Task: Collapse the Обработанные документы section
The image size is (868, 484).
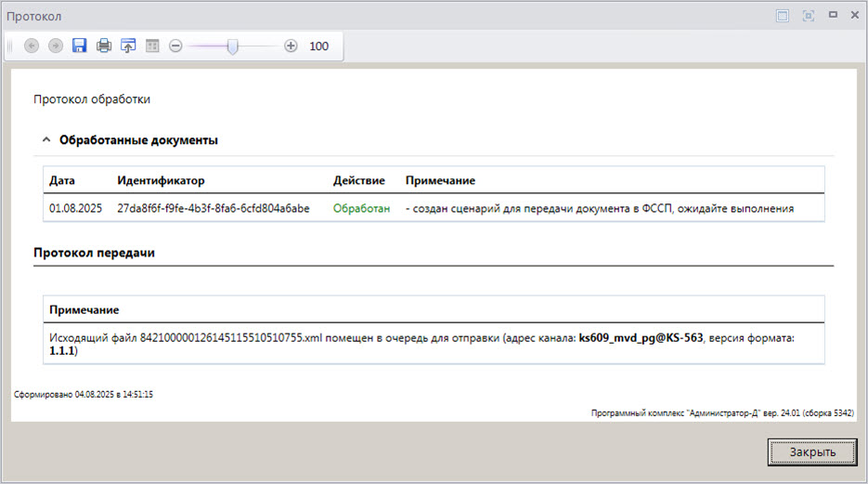Action: (45, 140)
